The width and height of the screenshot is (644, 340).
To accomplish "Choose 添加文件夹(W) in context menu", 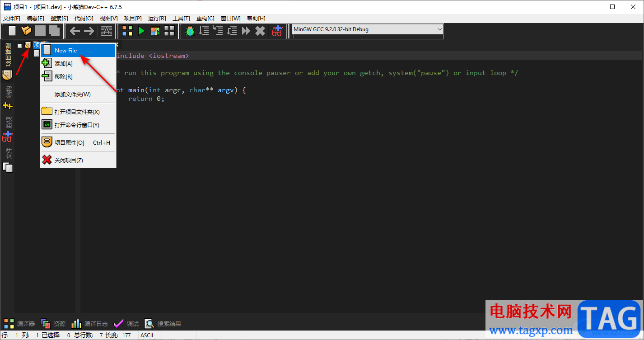I will pyautogui.click(x=78, y=94).
